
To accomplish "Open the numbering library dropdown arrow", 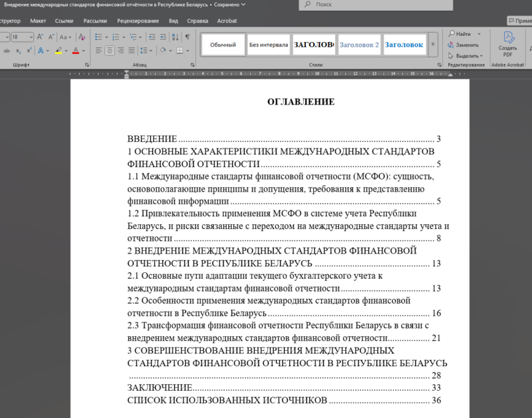I will [x=124, y=37].
